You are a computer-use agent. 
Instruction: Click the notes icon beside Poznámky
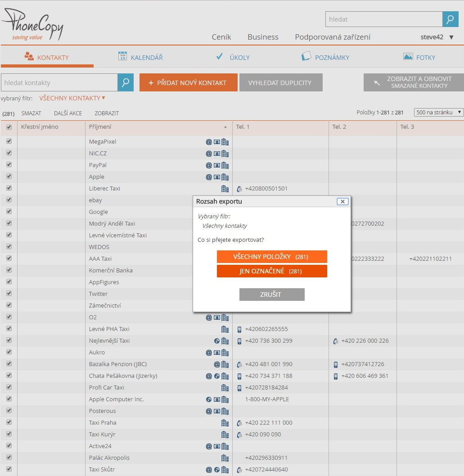point(306,56)
